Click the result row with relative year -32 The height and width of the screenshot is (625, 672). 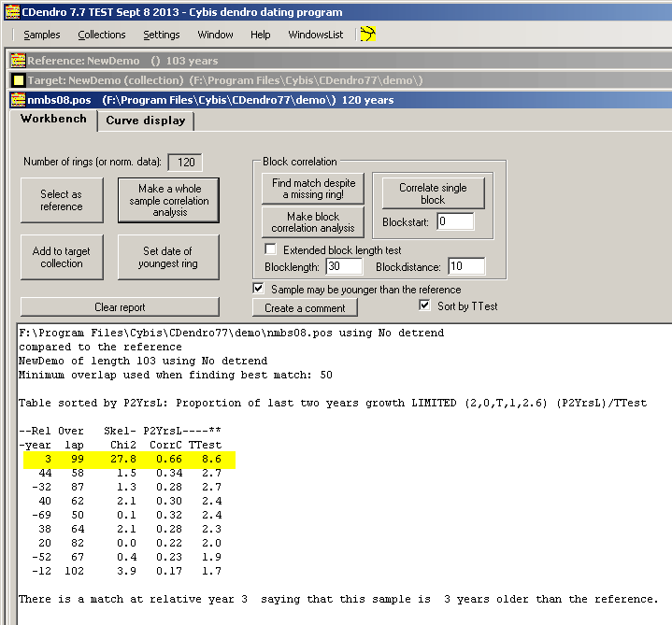tap(126, 487)
